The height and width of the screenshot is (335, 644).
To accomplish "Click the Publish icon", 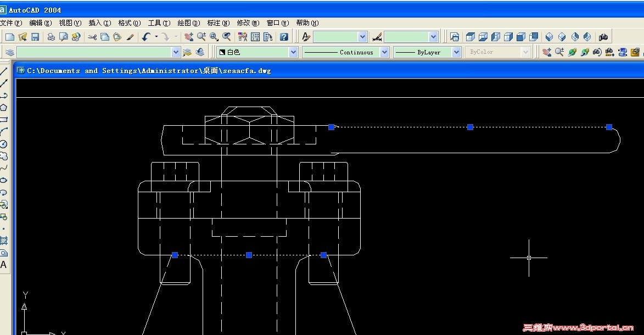I will click(76, 37).
